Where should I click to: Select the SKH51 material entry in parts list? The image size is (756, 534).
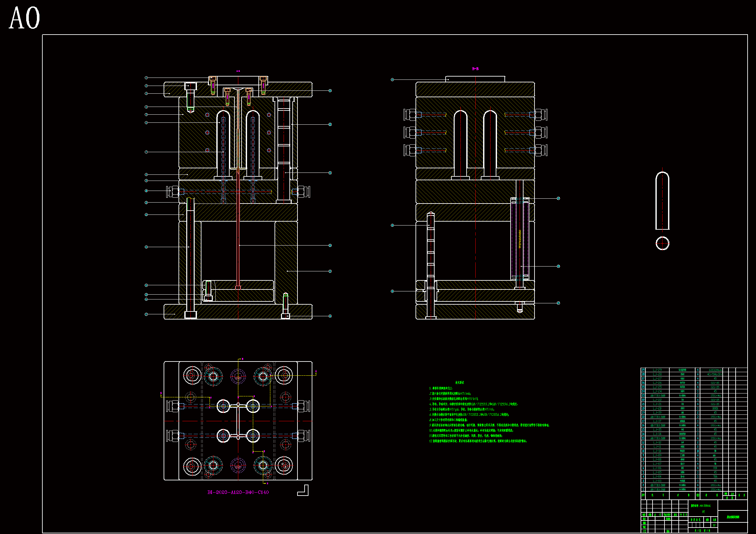tap(715, 408)
